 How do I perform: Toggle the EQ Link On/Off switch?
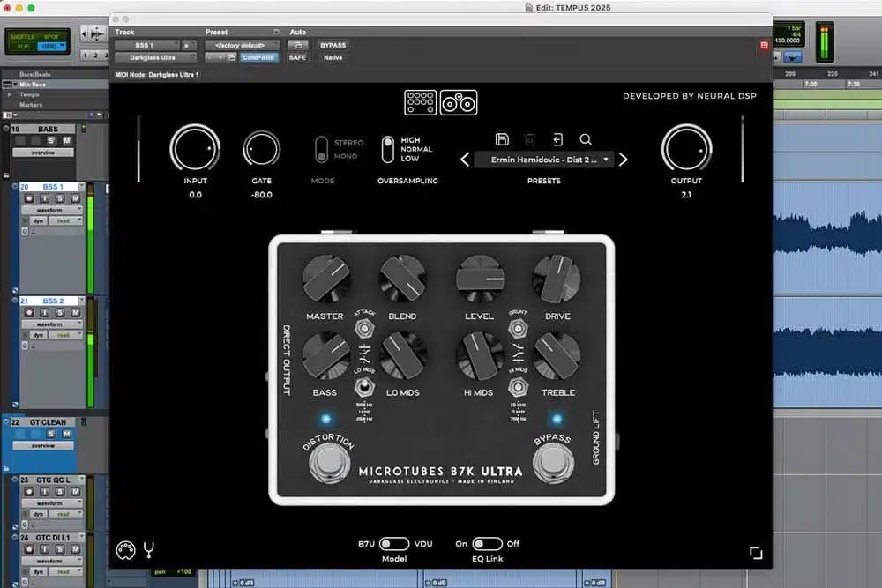tap(487, 544)
